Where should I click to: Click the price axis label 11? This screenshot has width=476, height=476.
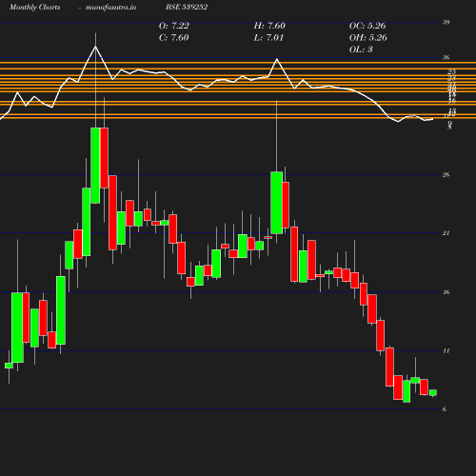(446, 351)
